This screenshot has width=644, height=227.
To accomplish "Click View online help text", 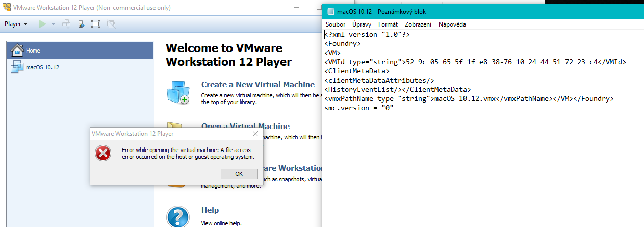I will [x=221, y=223].
